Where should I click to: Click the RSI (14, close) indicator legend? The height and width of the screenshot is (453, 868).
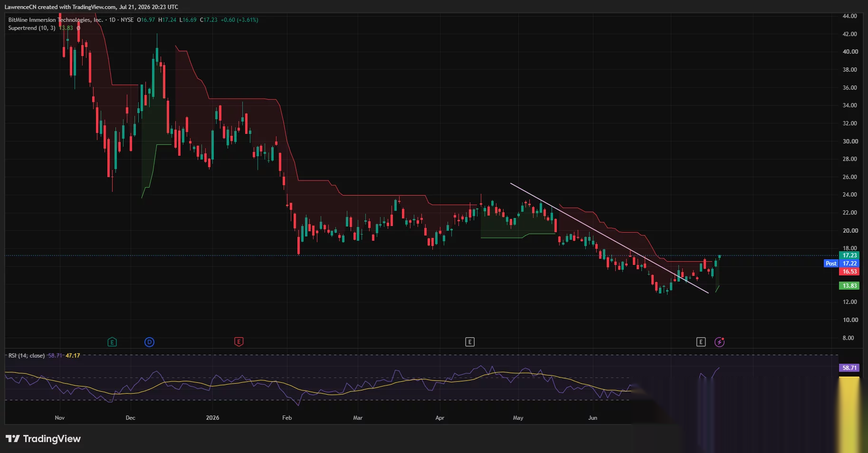(x=27, y=356)
